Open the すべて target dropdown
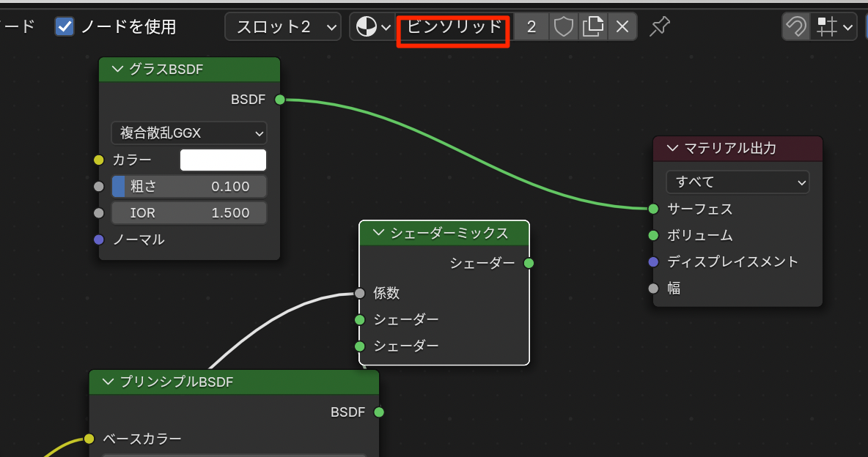Screen dimensions: 868x457 pyautogui.click(x=738, y=182)
